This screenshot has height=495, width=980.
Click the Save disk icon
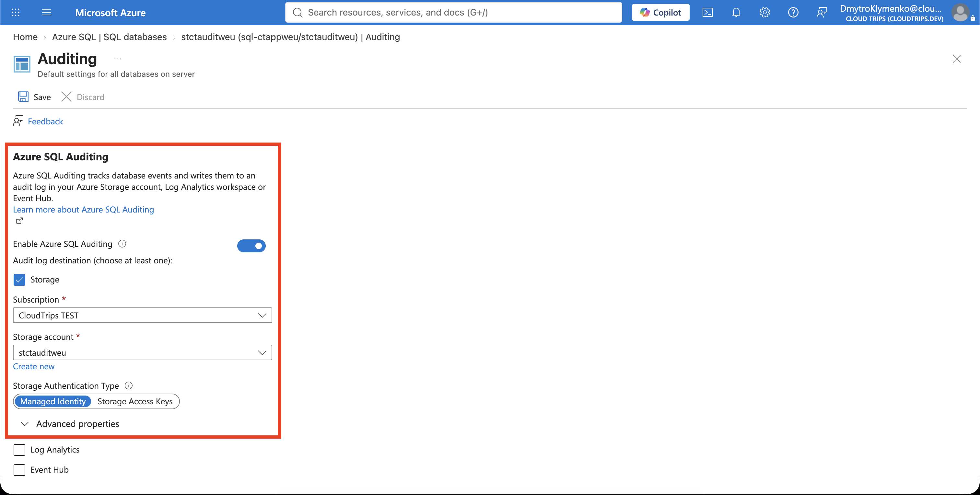pos(23,97)
